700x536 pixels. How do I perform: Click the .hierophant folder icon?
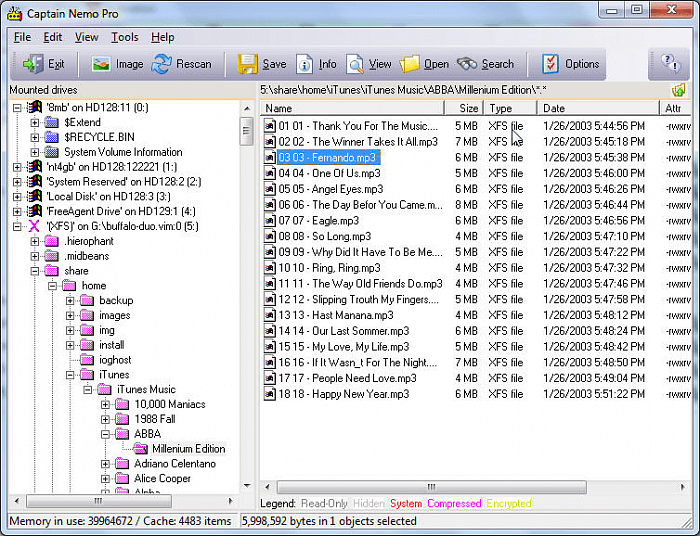(x=52, y=241)
